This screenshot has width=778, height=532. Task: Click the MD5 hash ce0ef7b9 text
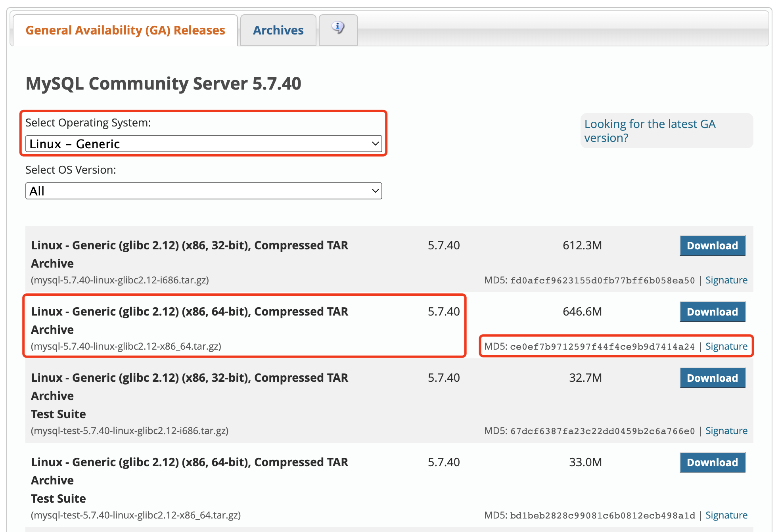coord(602,347)
